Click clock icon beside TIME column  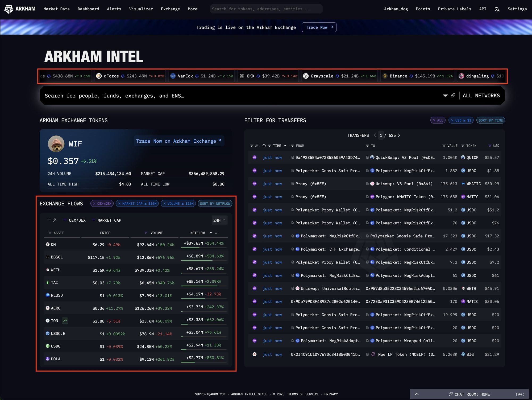pyautogui.click(x=264, y=146)
